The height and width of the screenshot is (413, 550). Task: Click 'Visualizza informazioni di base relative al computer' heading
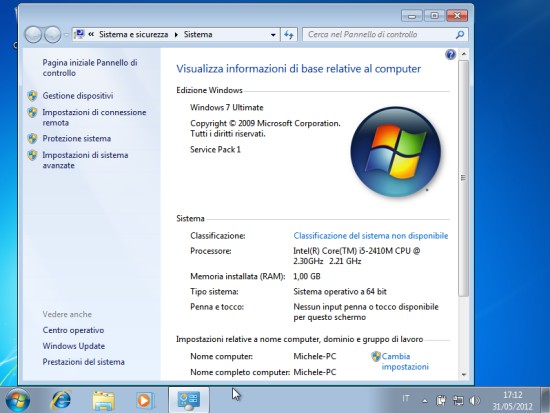point(299,69)
